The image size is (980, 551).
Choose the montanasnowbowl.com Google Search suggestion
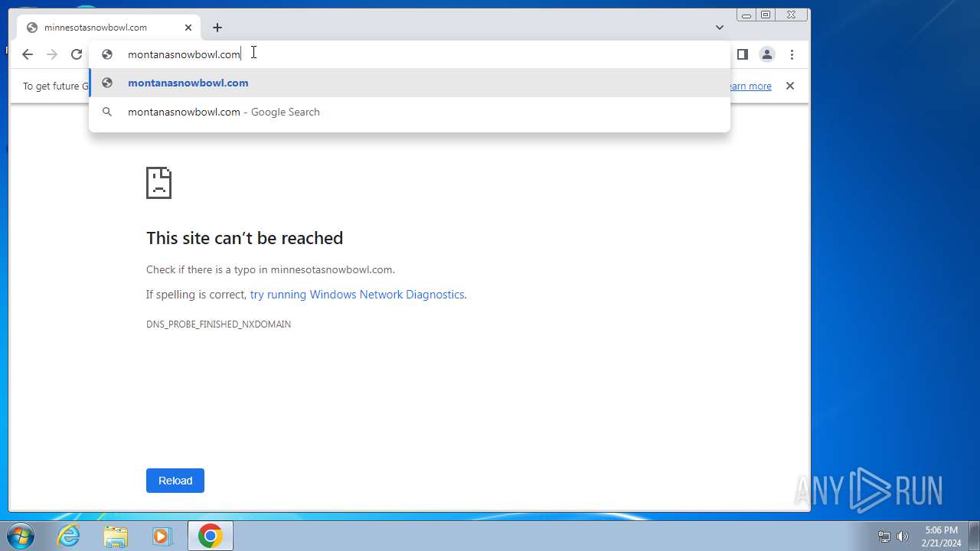(x=410, y=112)
